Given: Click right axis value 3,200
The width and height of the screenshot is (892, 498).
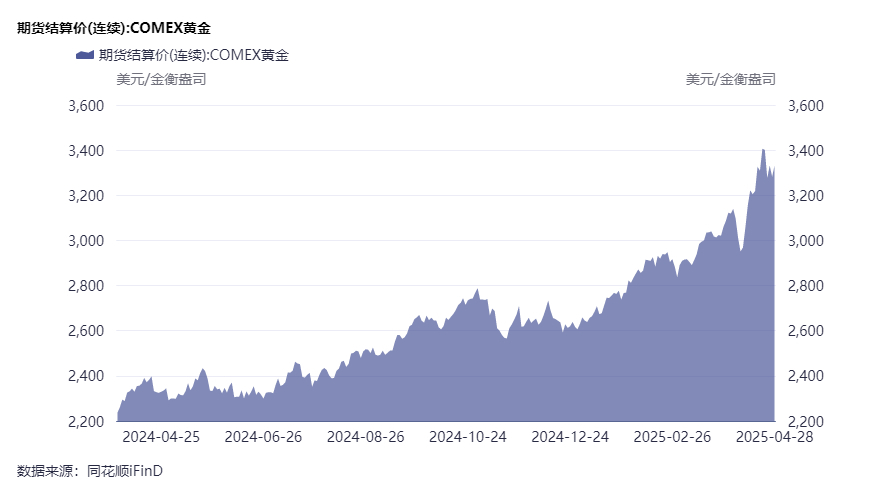Looking at the screenshot, I should 806,196.
